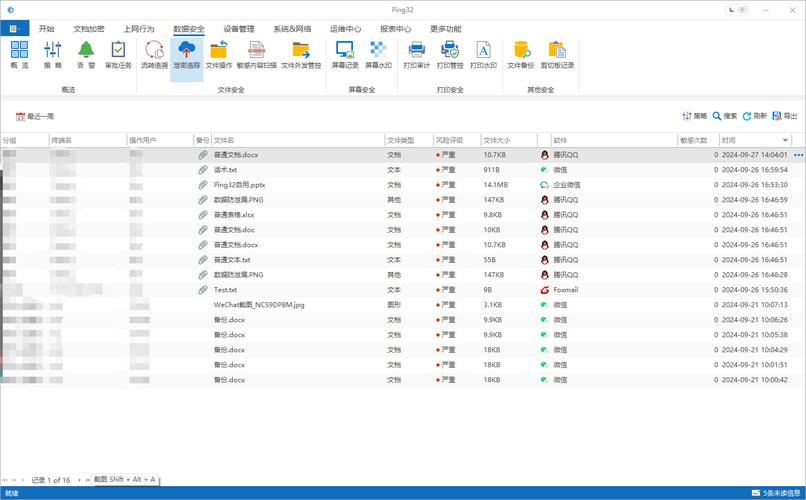Viewport: 806px width, 500px height.
Task: Switch to the 运维中心 tab
Action: (345, 29)
